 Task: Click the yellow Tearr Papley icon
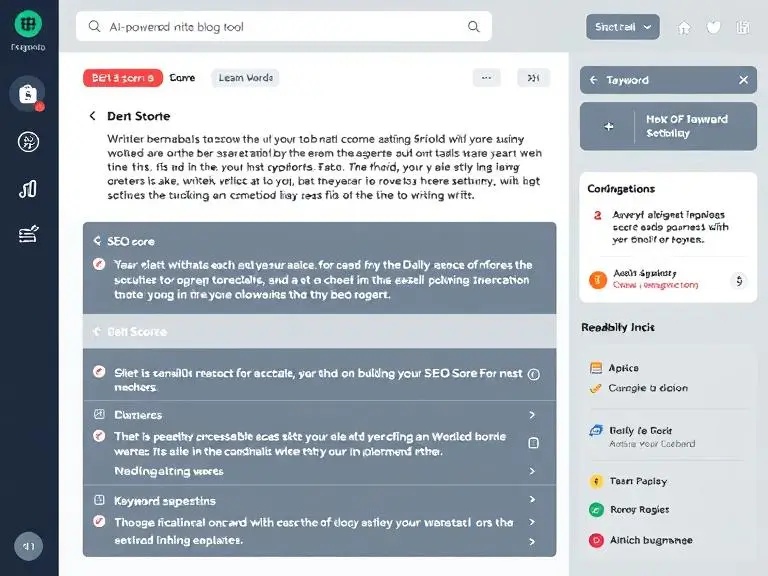596,481
